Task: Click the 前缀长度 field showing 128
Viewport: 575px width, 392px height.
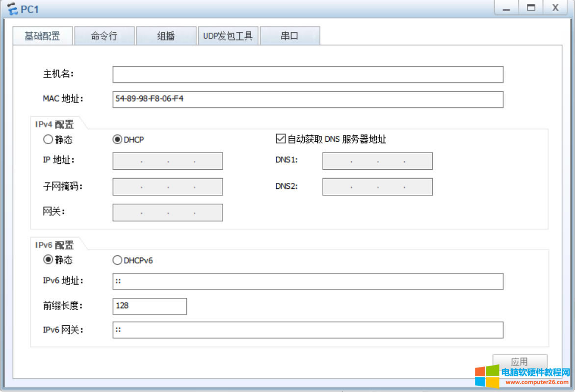Action: coord(150,306)
